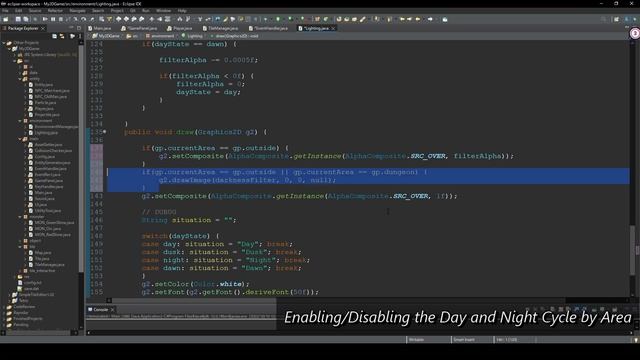Click the Suspend debug toolbar icon

(x=53, y=19)
